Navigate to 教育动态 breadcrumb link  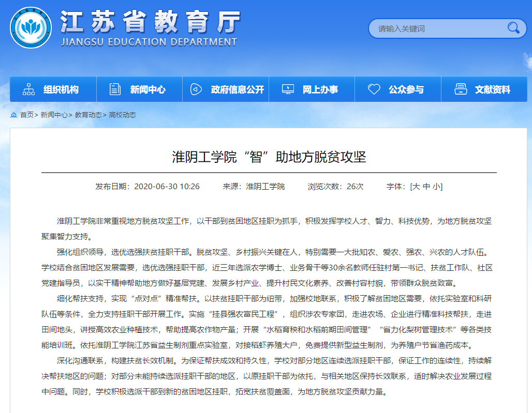click(x=88, y=115)
